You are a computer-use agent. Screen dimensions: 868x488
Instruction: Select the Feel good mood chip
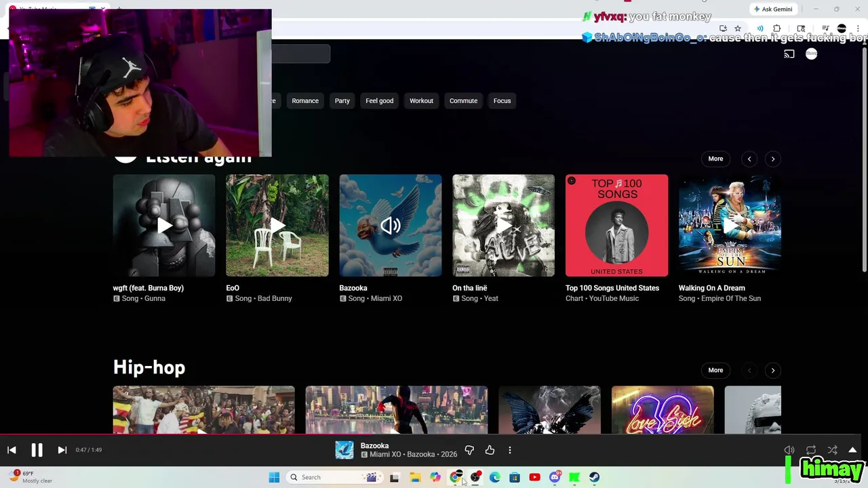(380, 101)
